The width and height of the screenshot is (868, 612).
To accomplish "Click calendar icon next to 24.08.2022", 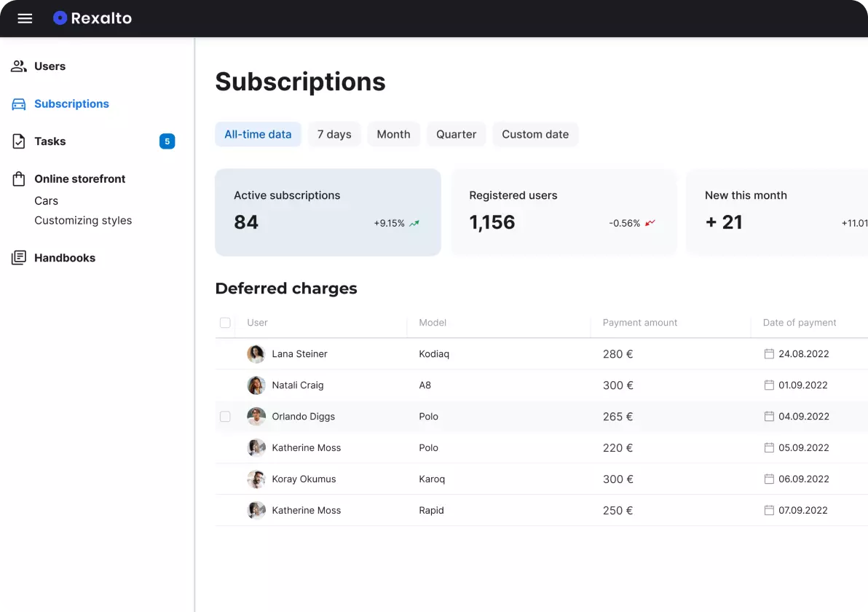I will [768, 354].
